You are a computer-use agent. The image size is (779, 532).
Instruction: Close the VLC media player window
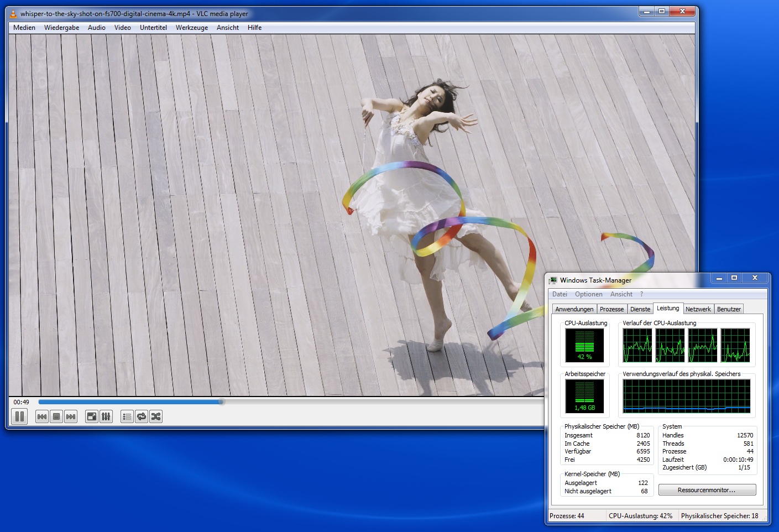[x=682, y=11]
